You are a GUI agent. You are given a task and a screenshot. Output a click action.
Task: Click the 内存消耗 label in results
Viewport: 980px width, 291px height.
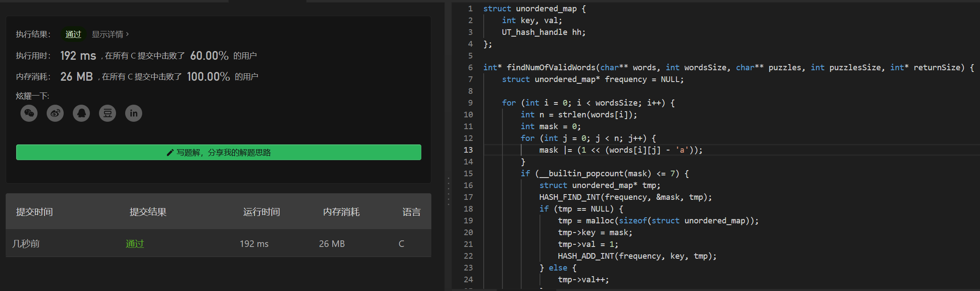(x=33, y=77)
